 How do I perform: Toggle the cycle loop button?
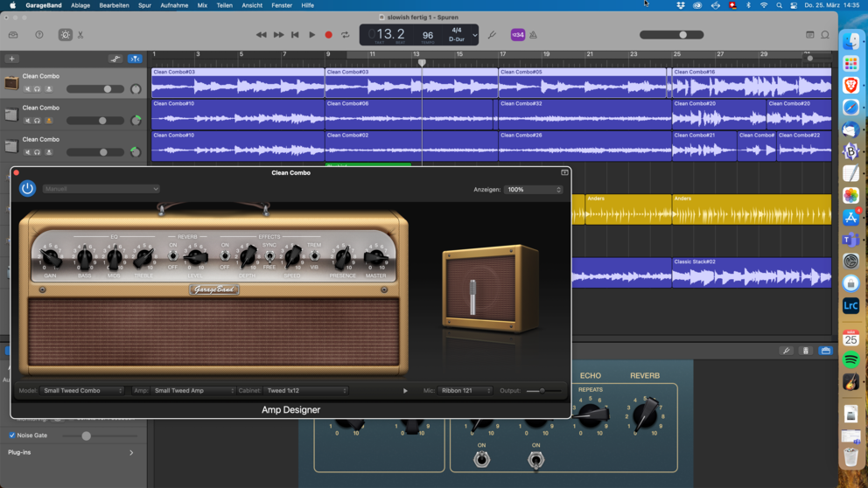click(346, 35)
